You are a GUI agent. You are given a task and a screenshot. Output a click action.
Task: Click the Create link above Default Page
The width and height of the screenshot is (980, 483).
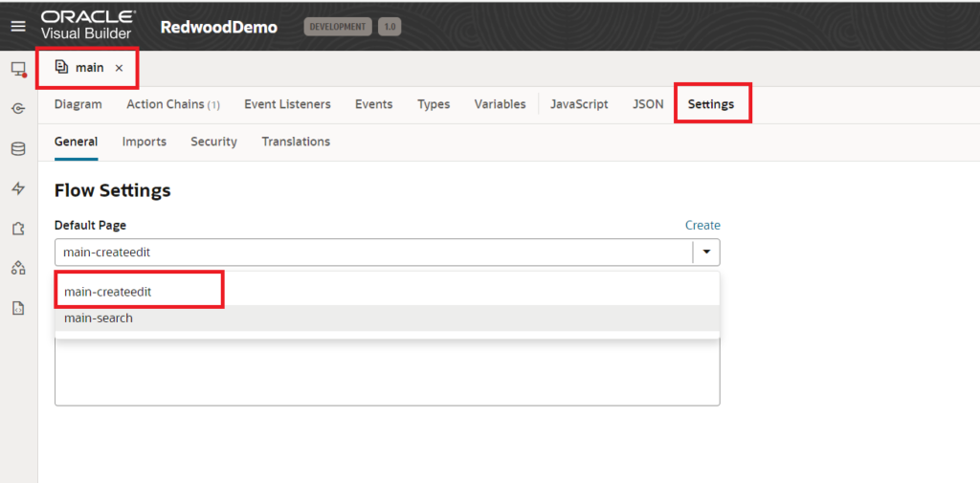tap(702, 226)
